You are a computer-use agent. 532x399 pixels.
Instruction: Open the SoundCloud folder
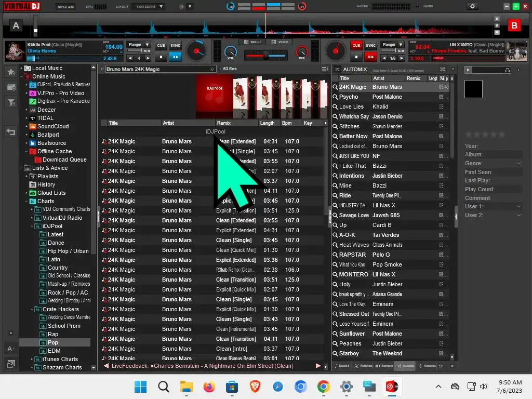53,127
